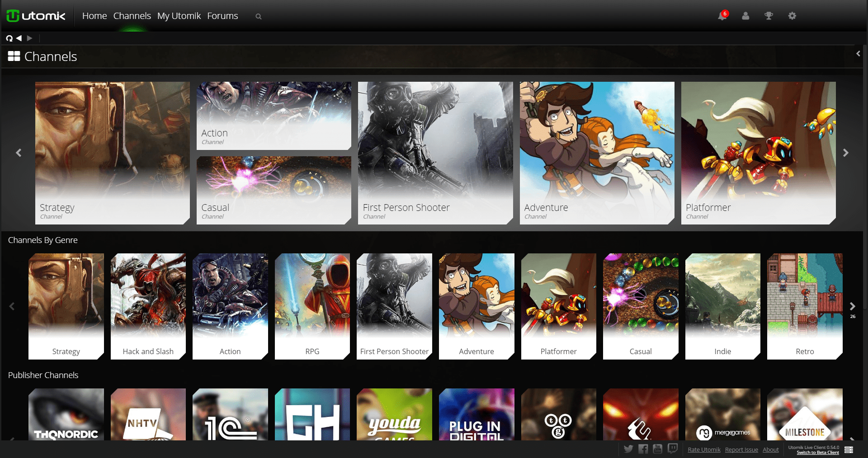Open the THQ Nordic publisher channel
This screenshot has width=868, height=458.
66,414
